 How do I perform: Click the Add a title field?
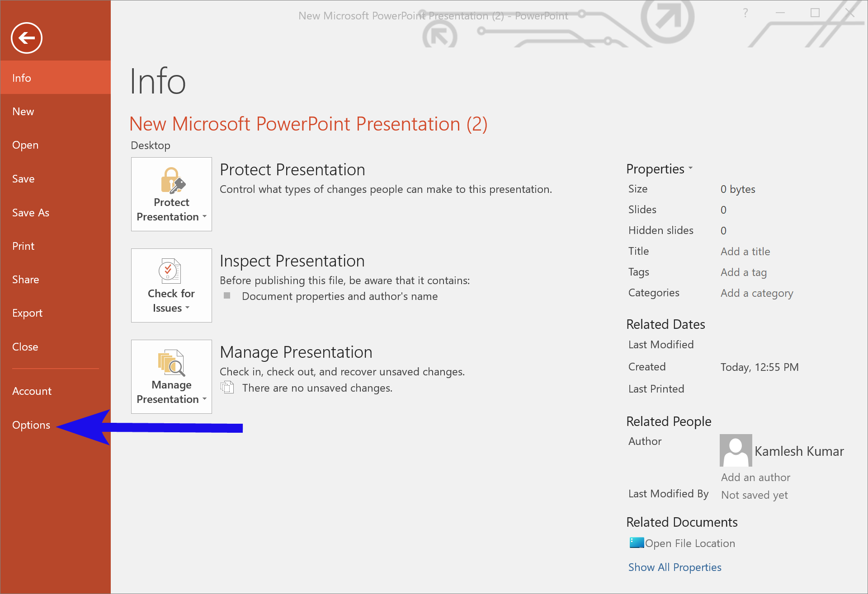point(745,252)
